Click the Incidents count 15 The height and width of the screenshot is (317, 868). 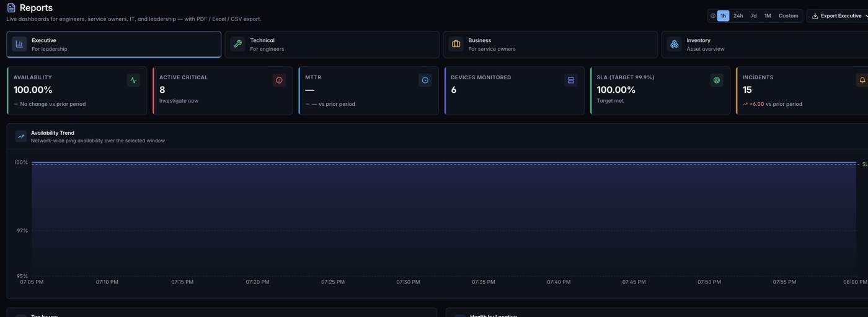pos(747,90)
